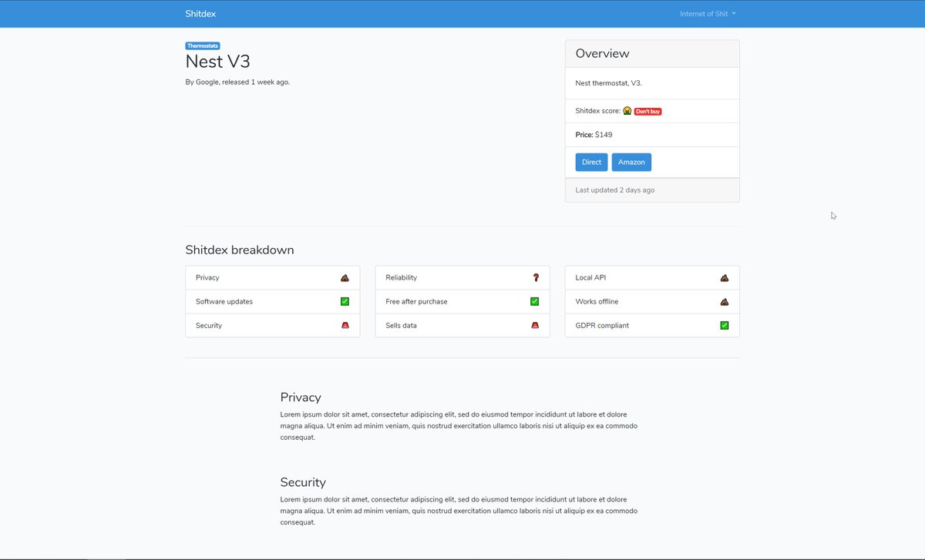The height and width of the screenshot is (560, 925).
Task: Click the Nest V3 product title
Action: point(217,62)
